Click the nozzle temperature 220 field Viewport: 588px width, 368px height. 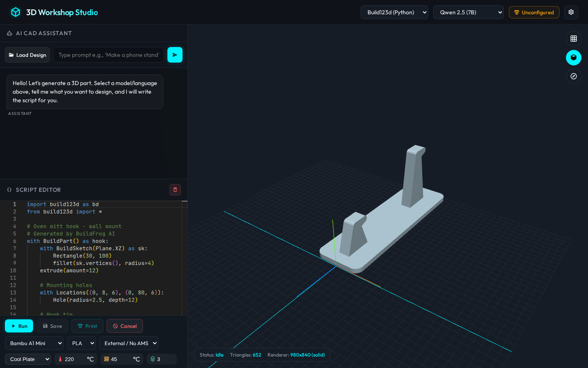(74, 359)
